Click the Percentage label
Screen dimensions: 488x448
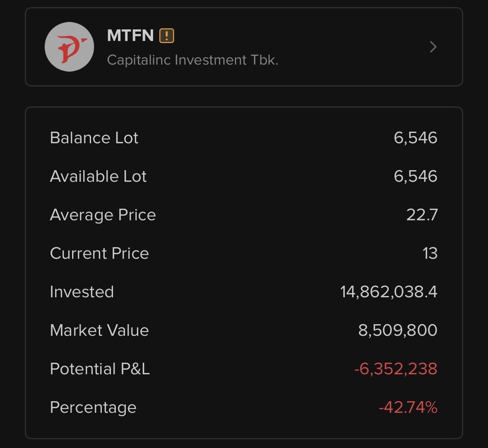tap(93, 407)
